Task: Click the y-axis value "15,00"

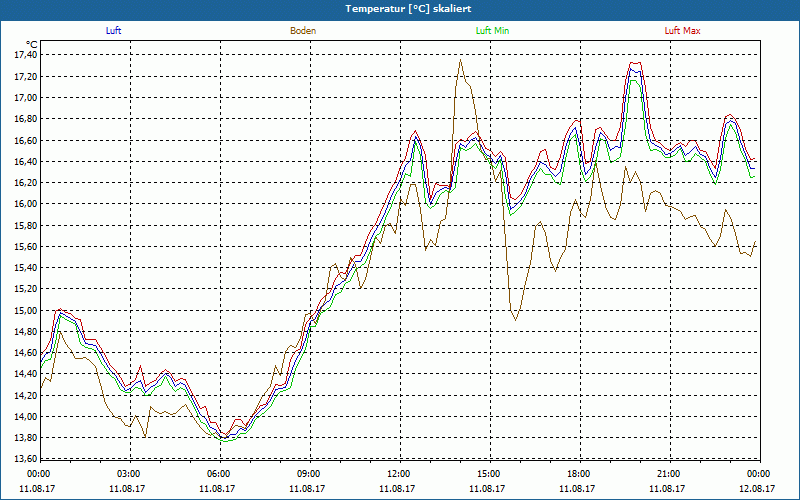Action: 27,310
